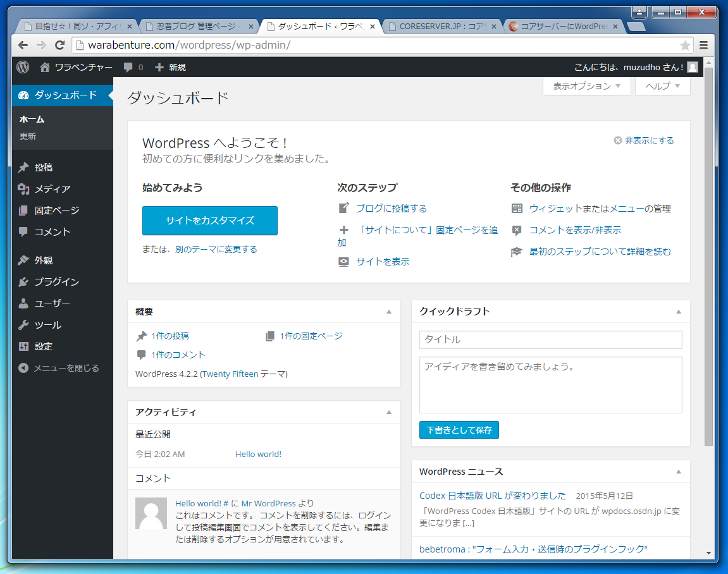The width and height of the screenshot is (728, 574).
Task: Open プラグイン plug icon in sidebar
Action: [23, 282]
